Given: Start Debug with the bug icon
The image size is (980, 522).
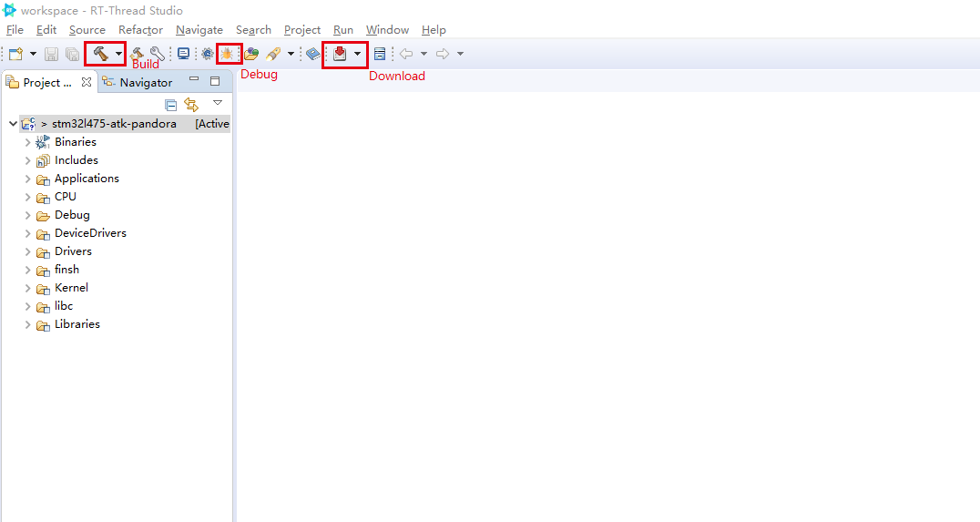Looking at the screenshot, I should pyautogui.click(x=227, y=54).
